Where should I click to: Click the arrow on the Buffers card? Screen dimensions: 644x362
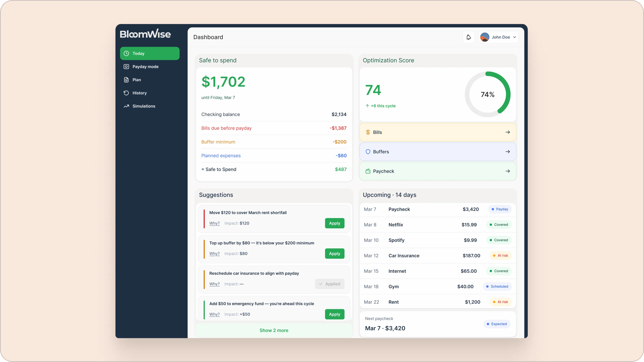click(508, 152)
